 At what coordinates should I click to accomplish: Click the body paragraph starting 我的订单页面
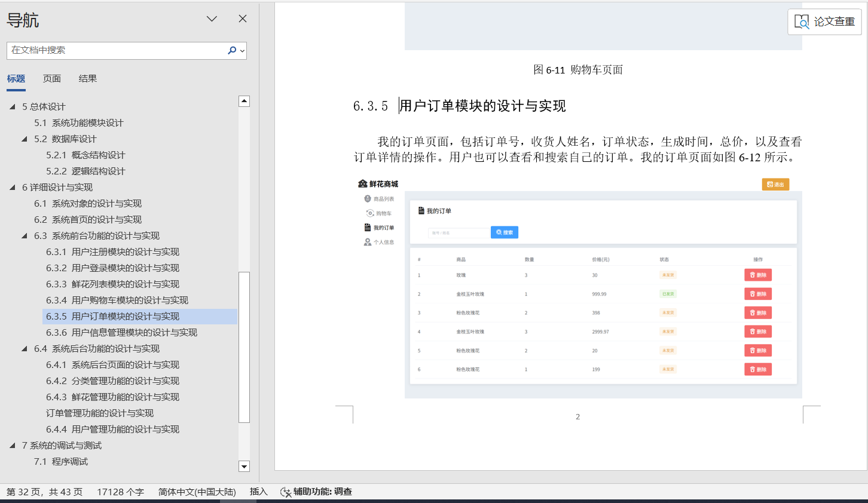pos(577,149)
